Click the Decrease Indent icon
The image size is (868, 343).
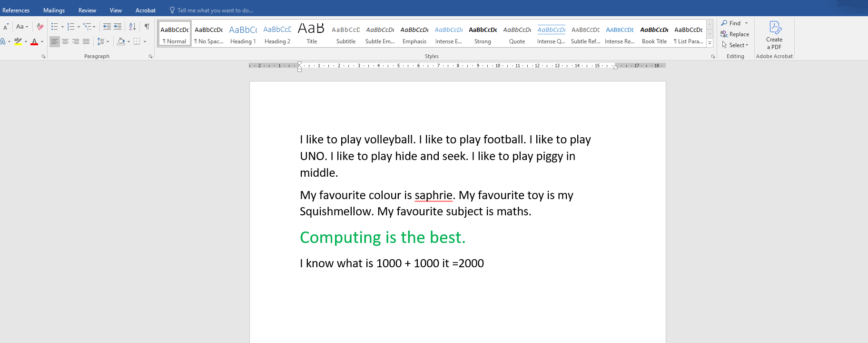point(107,27)
